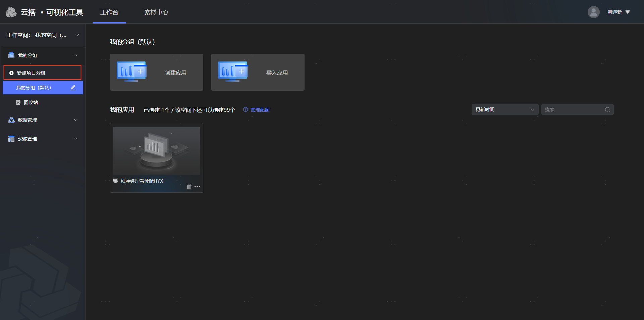The height and width of the screenshot is (320, 644).
Task: Click the pencil edit icon beside 我的分组 (默认)
Action: (73, 88)
